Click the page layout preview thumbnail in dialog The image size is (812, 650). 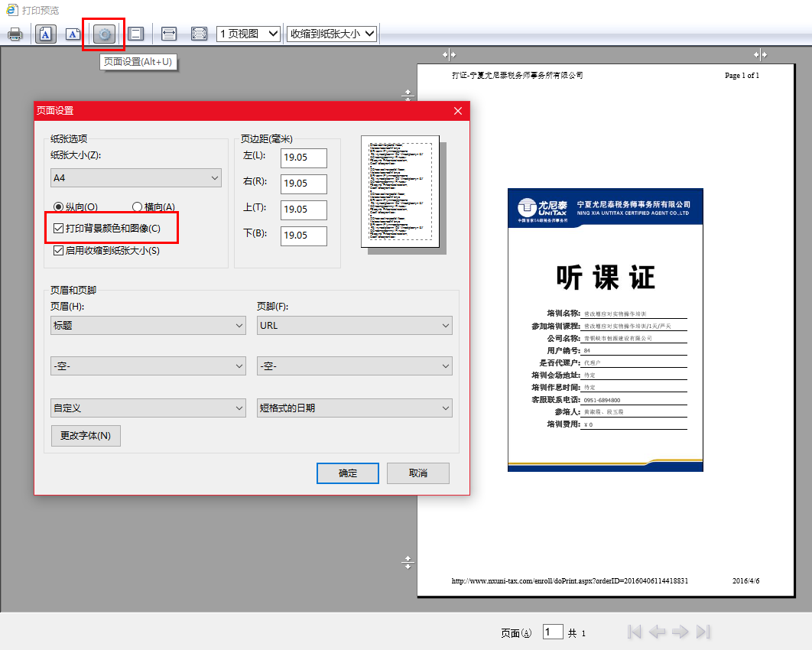click(x=401, y=192)
